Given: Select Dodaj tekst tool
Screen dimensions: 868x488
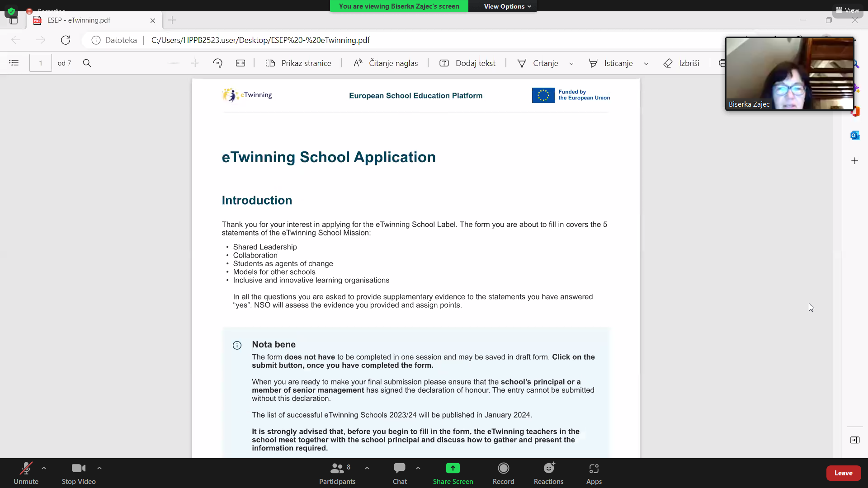Looking at the screenshot, I should click(467, 63).
